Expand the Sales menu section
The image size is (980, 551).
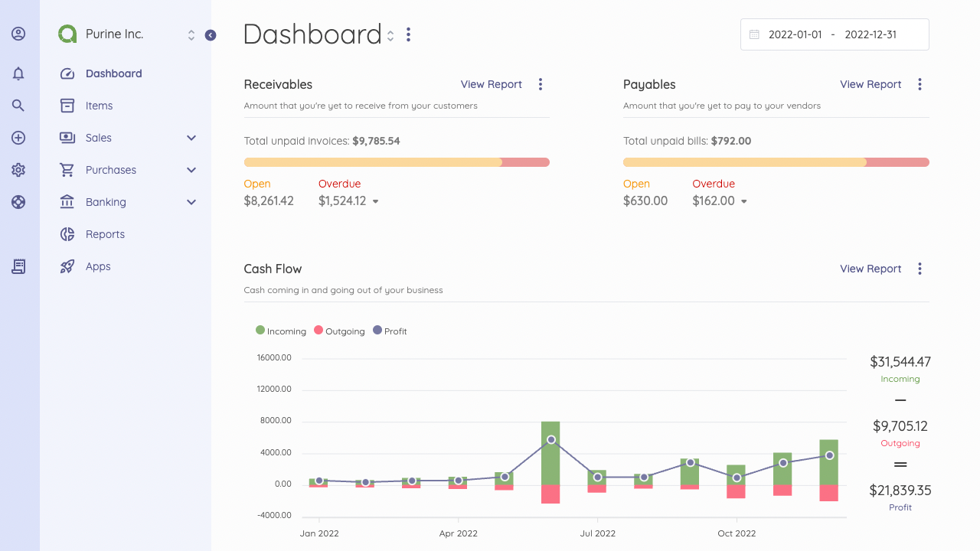pos(129,138)
